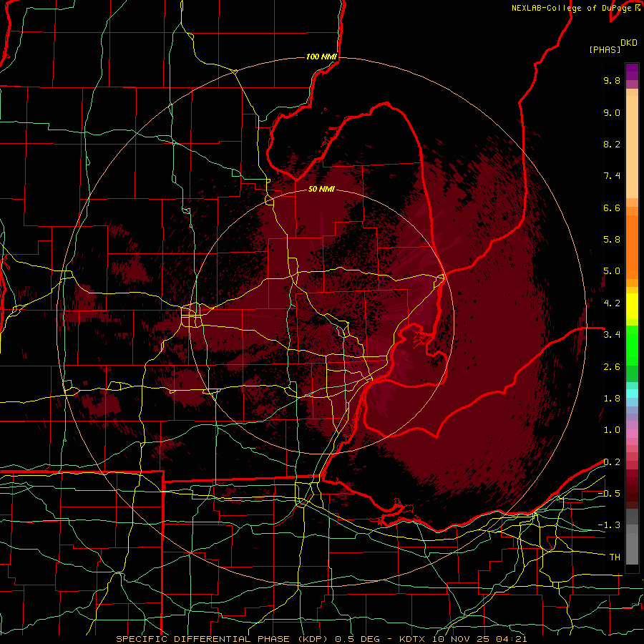Click the 50 NMI range ring label

[321, 190]
